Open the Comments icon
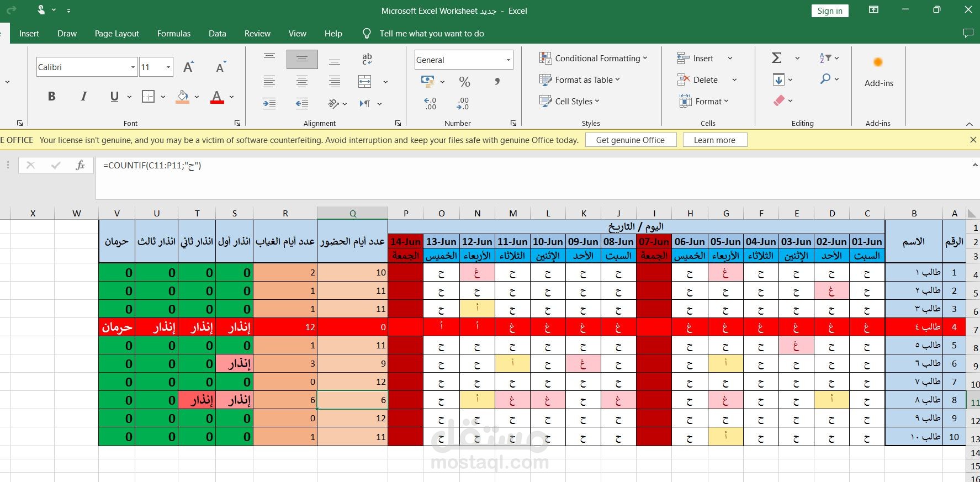 (968, 34)
